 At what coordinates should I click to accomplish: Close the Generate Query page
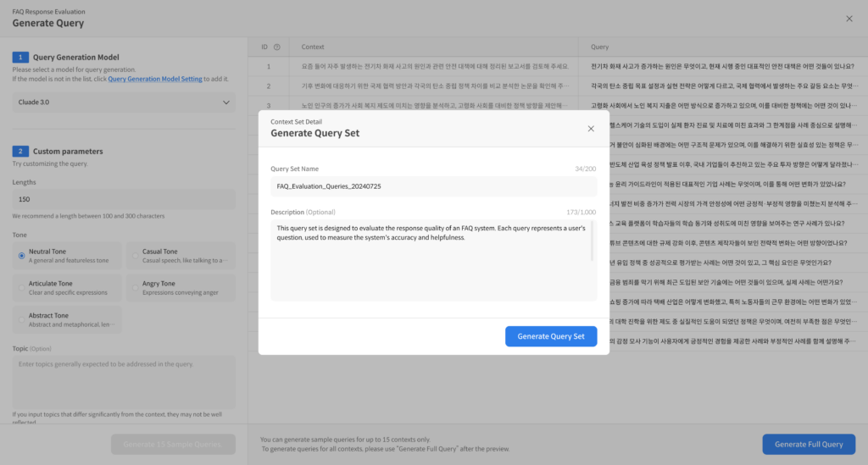[x=849, y=19]
